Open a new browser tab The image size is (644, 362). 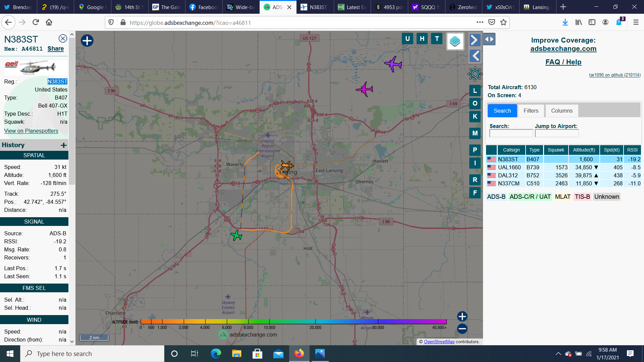[563, 7]
